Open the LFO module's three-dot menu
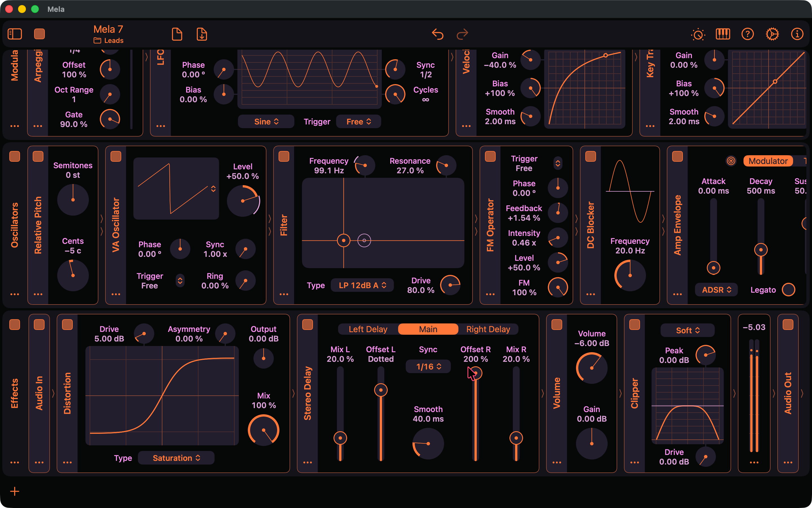 [x=161, y=126]
